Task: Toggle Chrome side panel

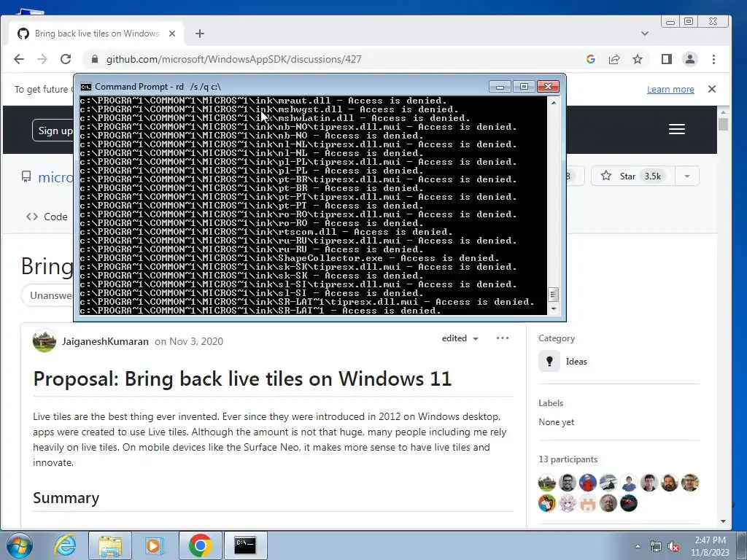Action: 667,59
